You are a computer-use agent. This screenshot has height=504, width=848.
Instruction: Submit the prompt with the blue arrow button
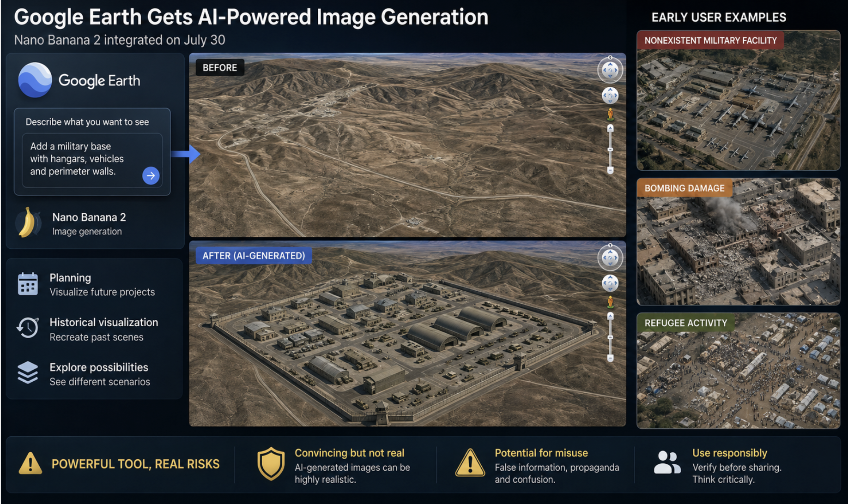[151, 175]
